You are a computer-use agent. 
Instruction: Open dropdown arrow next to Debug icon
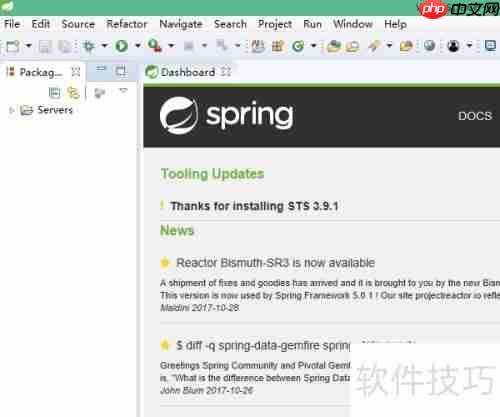(x=104, y=45)
